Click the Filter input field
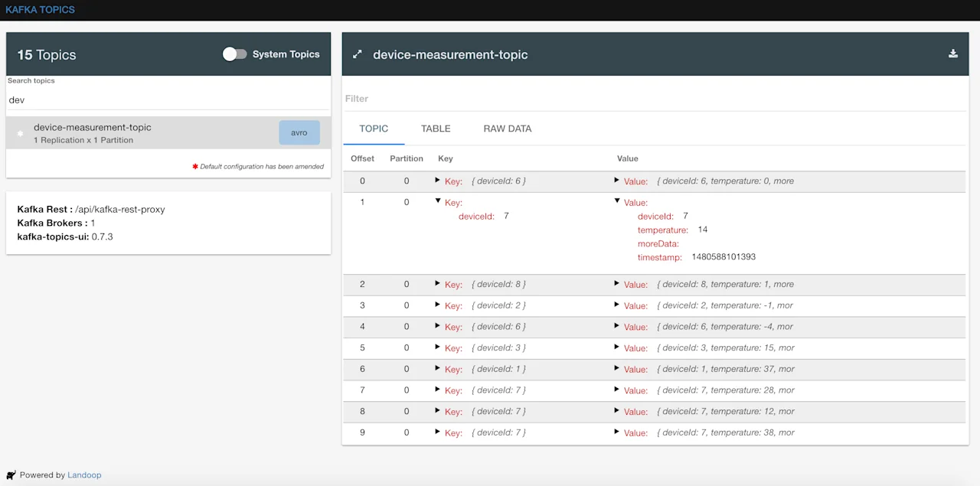980x486 pixels. tap(655, 99)
